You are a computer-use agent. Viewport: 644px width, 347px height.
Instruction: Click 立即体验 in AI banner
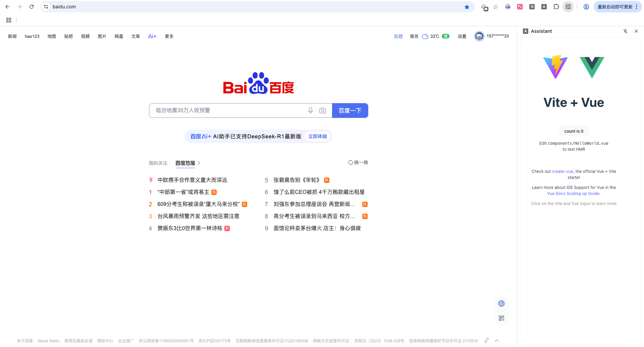pos(318,136)
